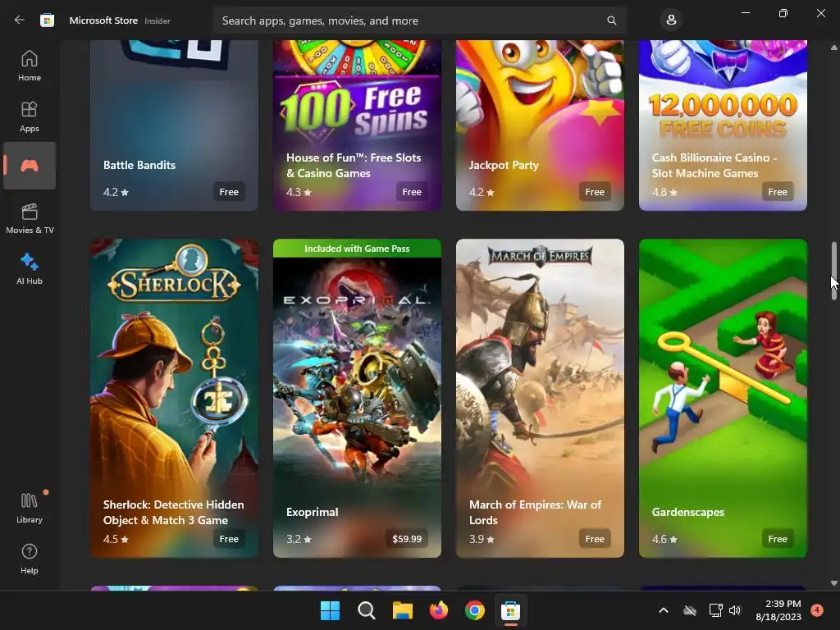
Task: Open Sherlock Detective Hidden Object card
Action: coord(174,398)
